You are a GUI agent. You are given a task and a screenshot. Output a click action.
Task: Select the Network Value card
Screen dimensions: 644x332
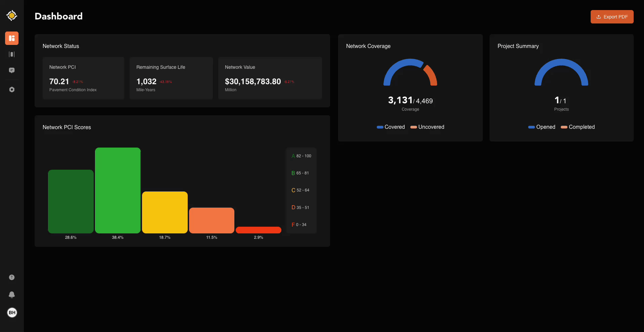270,78
